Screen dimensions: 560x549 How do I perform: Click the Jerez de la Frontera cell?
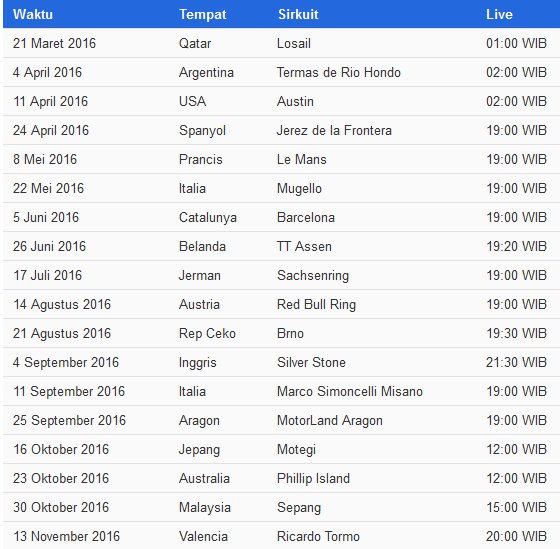(x=334, y=130)
